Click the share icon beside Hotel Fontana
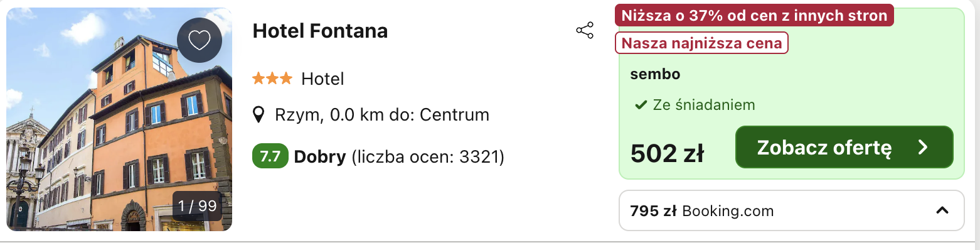The height and width of the screenshot is (250, 980). [585, 31]
